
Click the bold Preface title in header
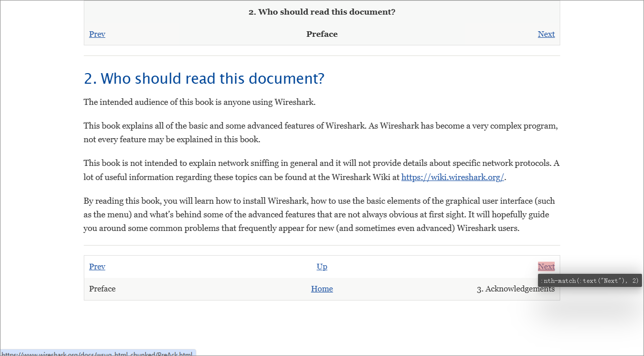pyautogui.click(x=322, y=34)
